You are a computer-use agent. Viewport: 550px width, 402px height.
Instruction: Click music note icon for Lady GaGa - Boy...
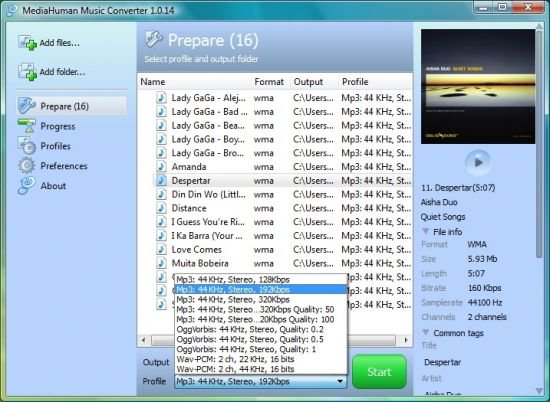pyautogui.click(x=161, y=139)
